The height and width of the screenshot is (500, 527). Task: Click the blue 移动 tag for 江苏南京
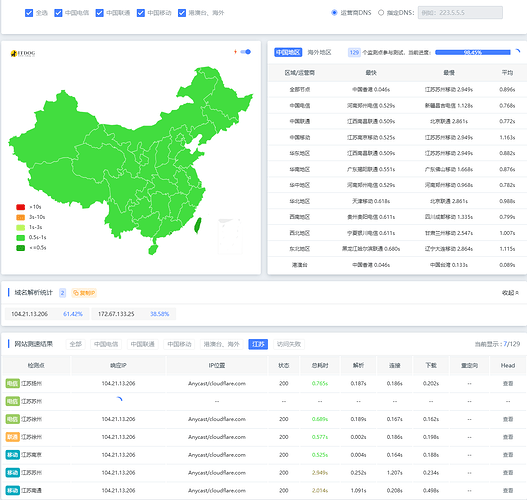point(13,455)
